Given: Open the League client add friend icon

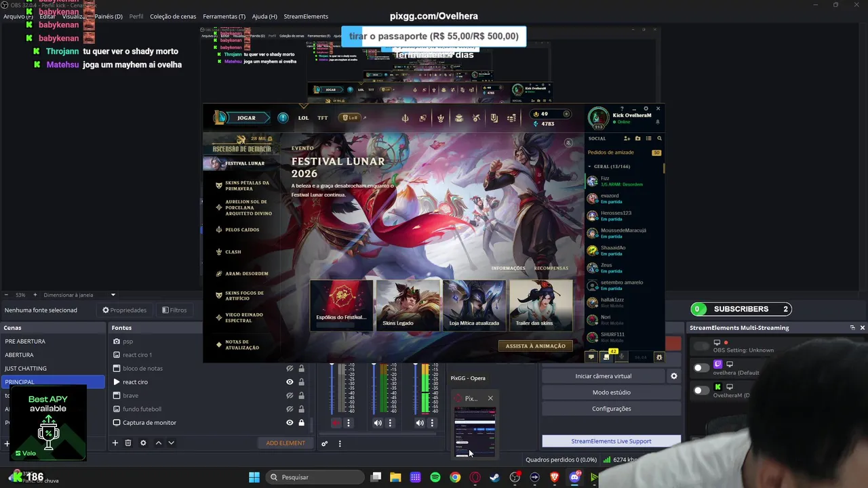Looking at the screenshot, I should 627,138.
